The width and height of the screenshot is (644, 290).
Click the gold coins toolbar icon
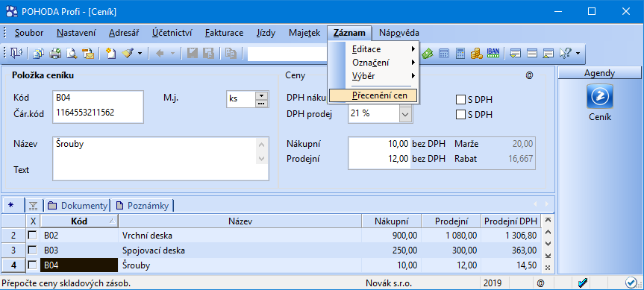click(x=476, y=54)
